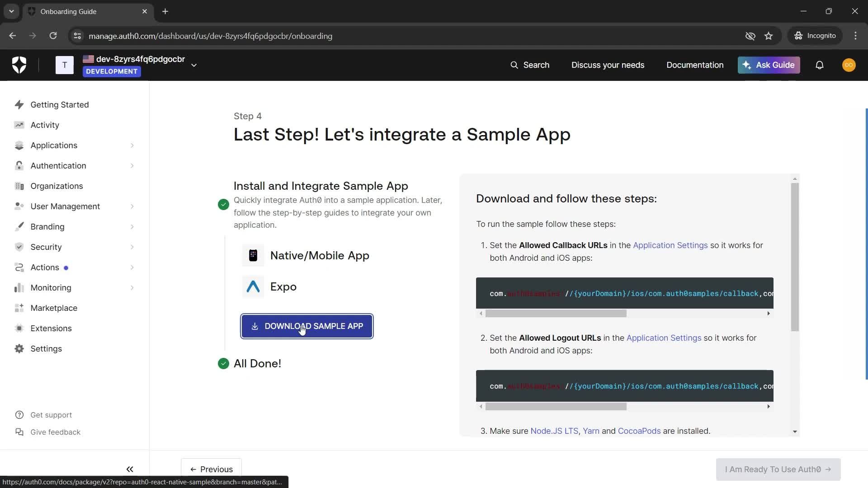
Task: Open the Getting Started lightning icon
Action: pyautogui.click(x=19, y=105)
